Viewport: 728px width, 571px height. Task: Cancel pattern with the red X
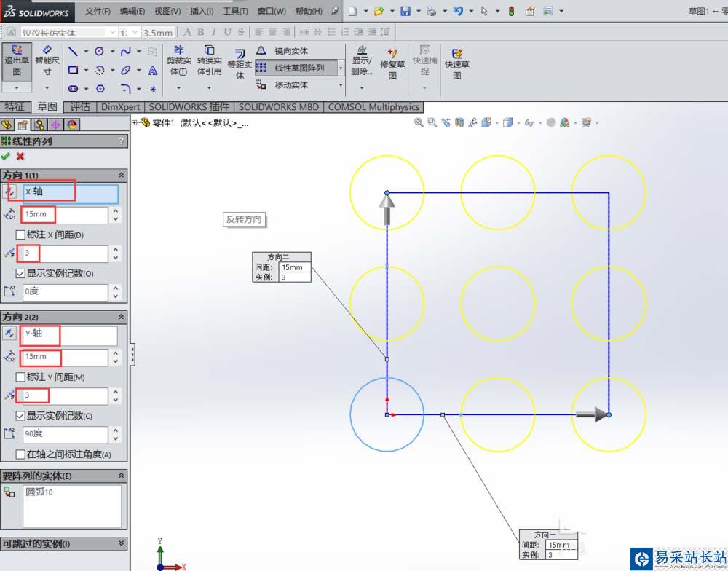20,156
